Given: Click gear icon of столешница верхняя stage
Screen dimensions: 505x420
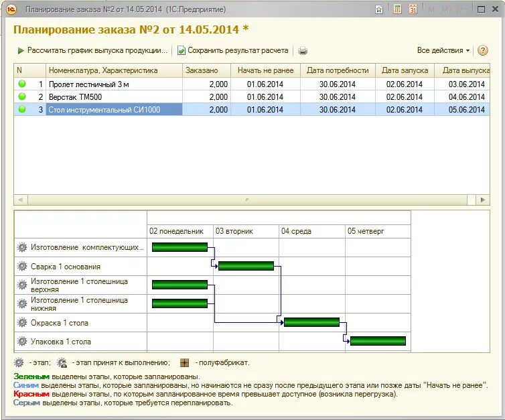Looking at the screenshot, I should coord(22,285).
